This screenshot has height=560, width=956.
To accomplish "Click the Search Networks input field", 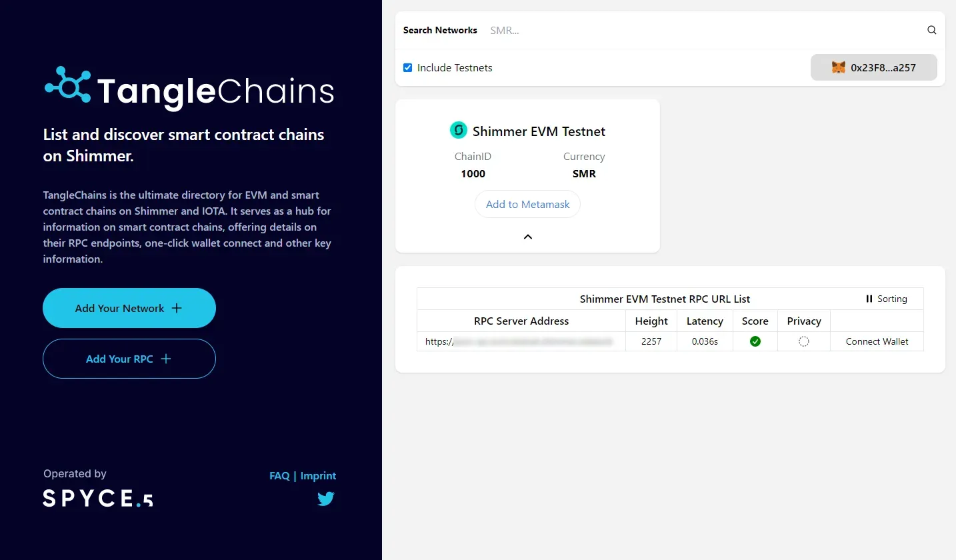I will (703, 30).
